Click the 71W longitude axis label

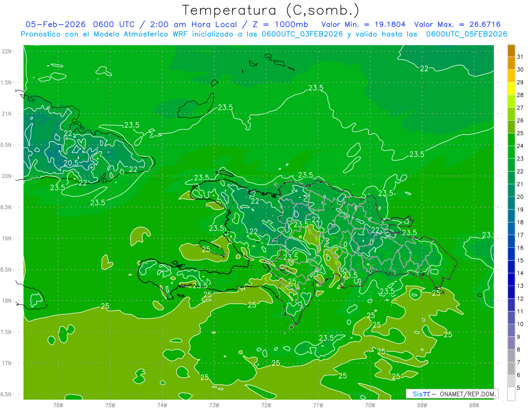318,405
